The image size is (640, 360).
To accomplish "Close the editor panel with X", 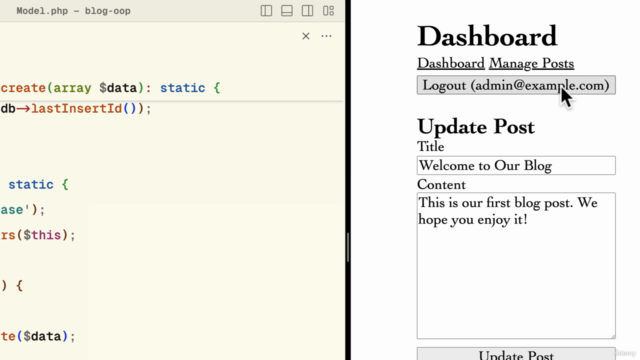I will coord(306,36).
